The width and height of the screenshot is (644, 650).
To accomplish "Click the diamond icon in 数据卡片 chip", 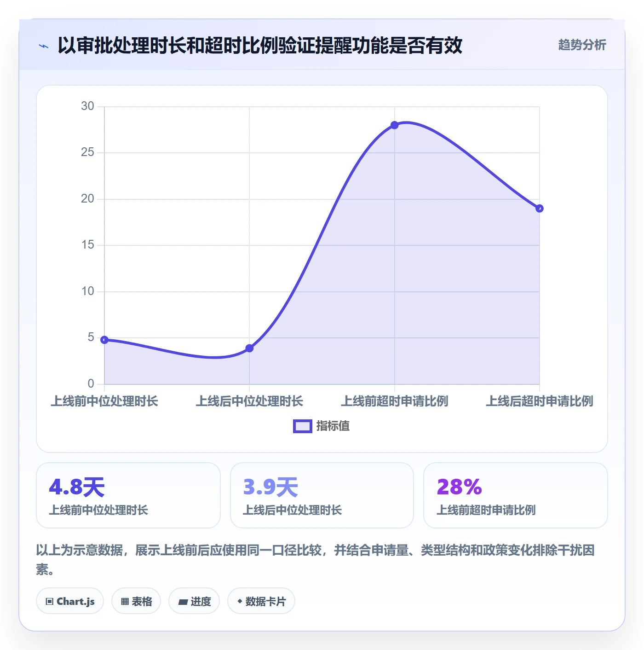I will tap(240, 601).
